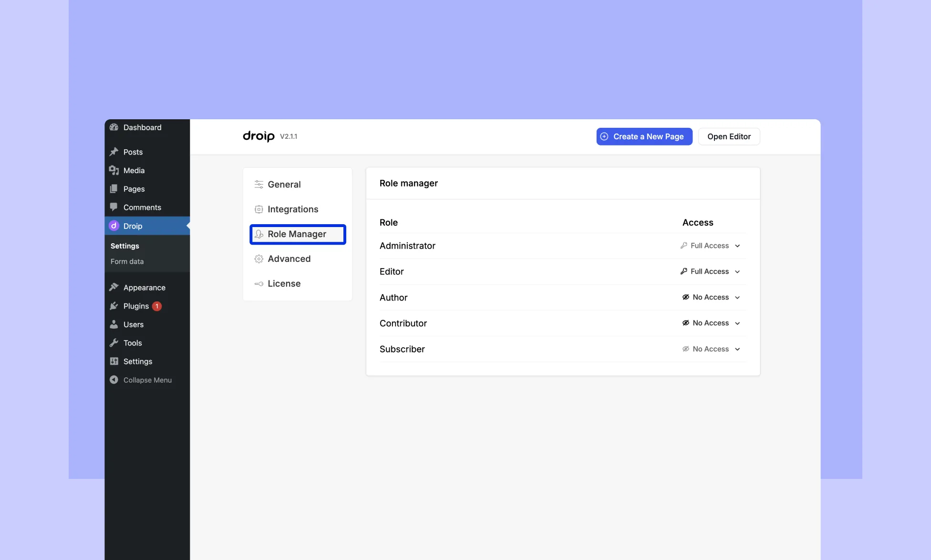Image resolution: width=931 pixels, height=560 pixels.
Task: Open Editor access dropdown chevron
Action: (x=737, y=271)
